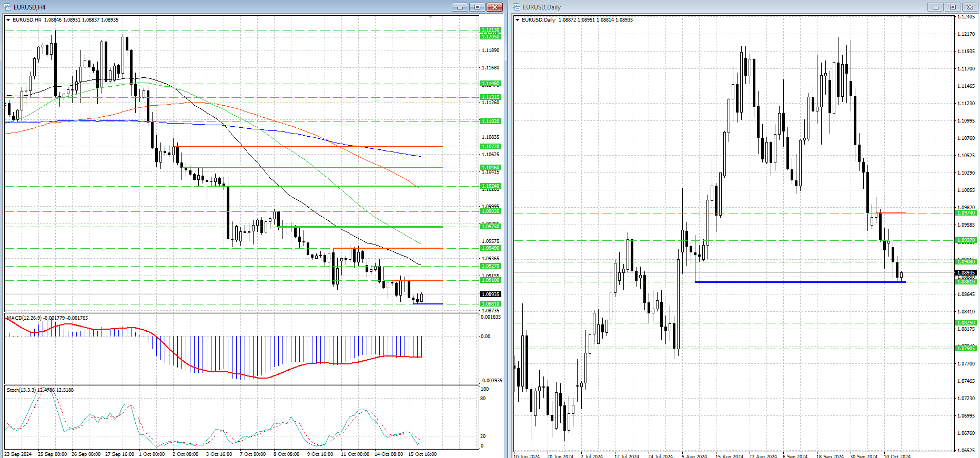This screenshot has height=458, width=980.
Task: Click the 1.09935 price label in H4 chart
Action: 490,211
